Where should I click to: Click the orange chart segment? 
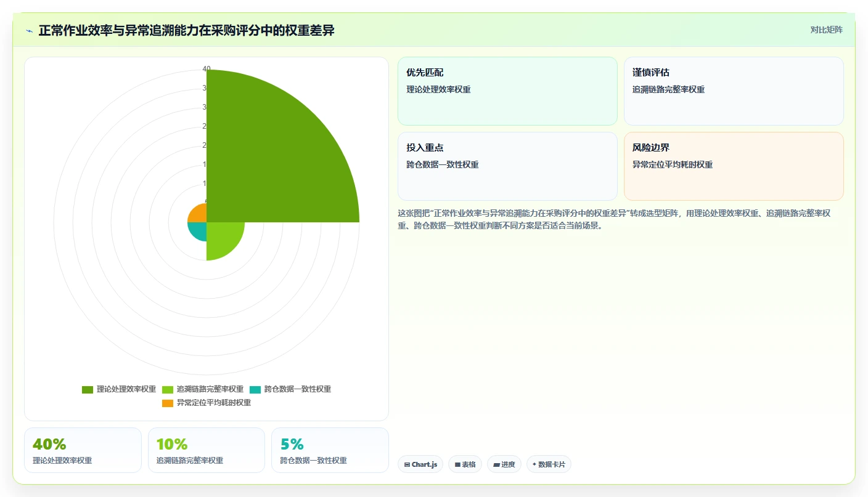click(x=199, y=214)
